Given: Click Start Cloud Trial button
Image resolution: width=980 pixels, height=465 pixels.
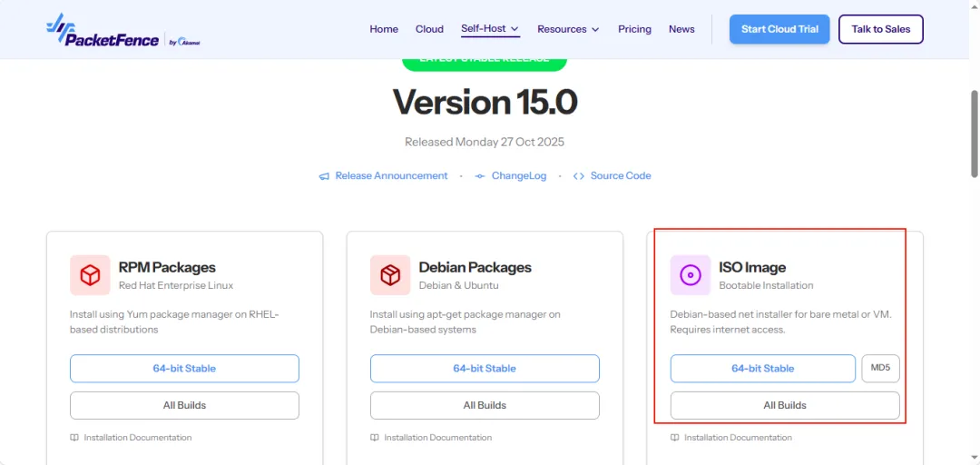Looking at the screenshot, I should 779,29.
